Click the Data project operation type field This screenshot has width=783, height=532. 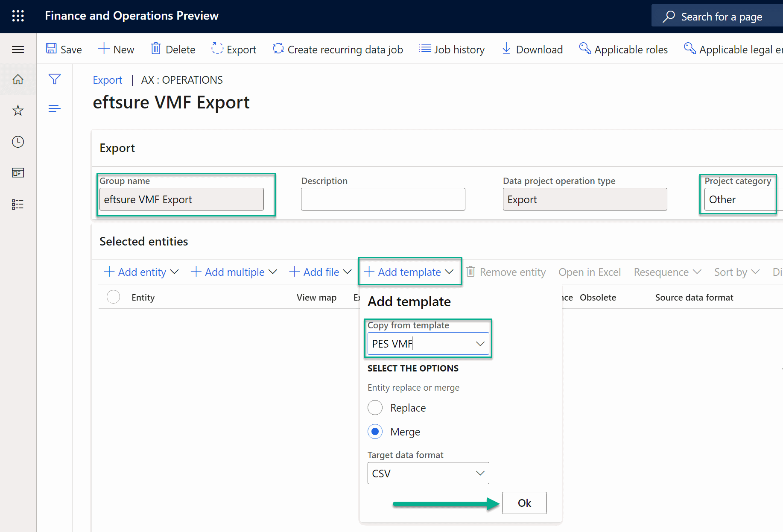pos(585,199)
